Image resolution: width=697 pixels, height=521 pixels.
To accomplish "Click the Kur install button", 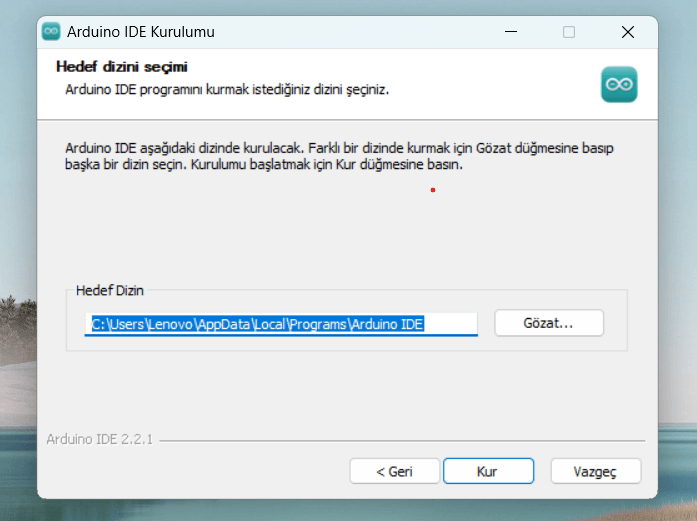I will pos(488,471).
